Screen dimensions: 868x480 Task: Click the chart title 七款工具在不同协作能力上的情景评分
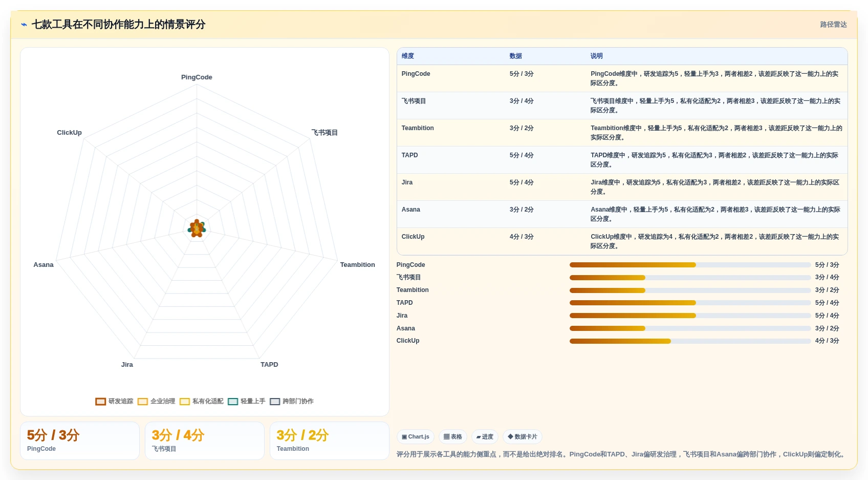[x=119, y=25]
